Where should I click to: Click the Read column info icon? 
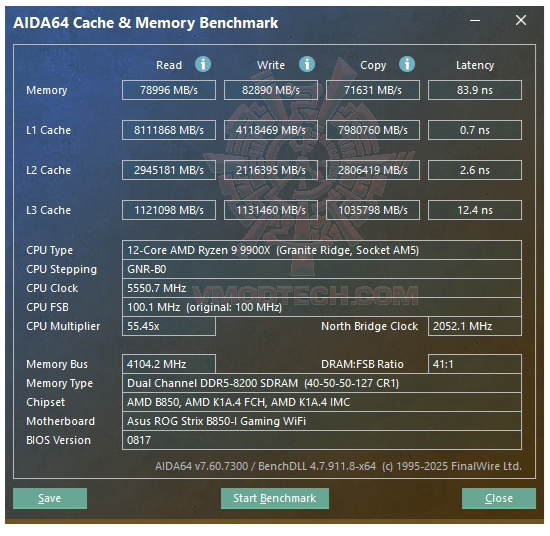tap(203, 64)
